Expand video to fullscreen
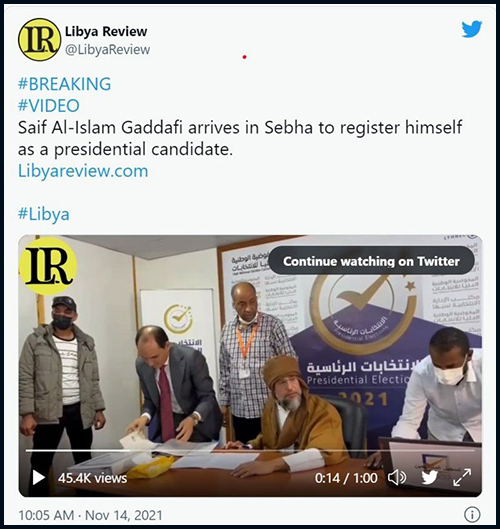The image size is (500, 529). [462, 478]
